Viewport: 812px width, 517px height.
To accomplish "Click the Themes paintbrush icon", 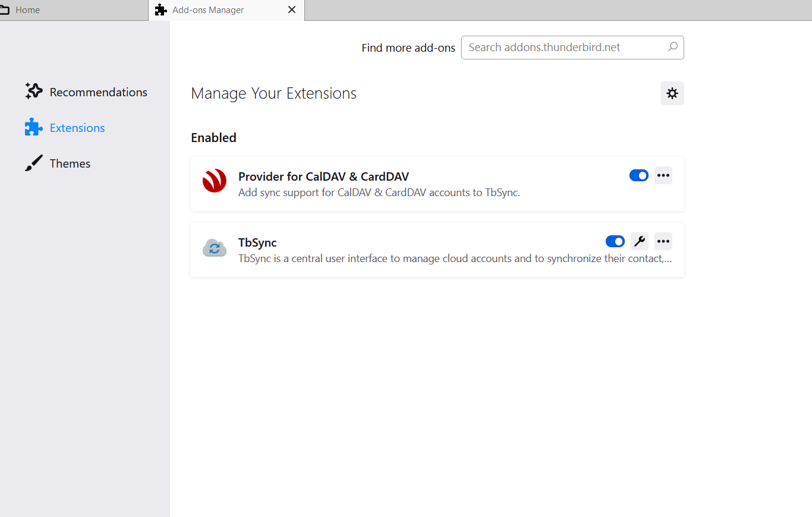I will tap(34, 163).
